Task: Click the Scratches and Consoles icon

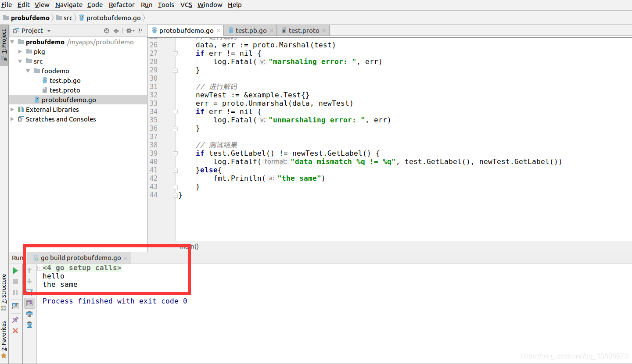Action: 21,119
